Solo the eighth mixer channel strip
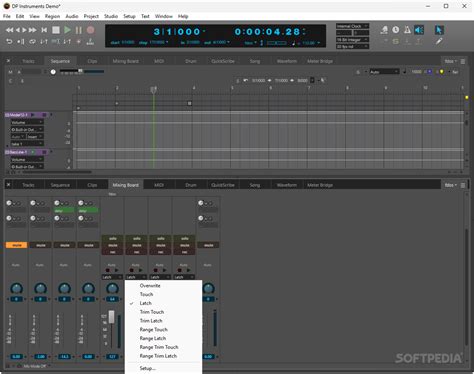Image resolution: width=474 pixels, height=374 pixels. click(185, 238)
